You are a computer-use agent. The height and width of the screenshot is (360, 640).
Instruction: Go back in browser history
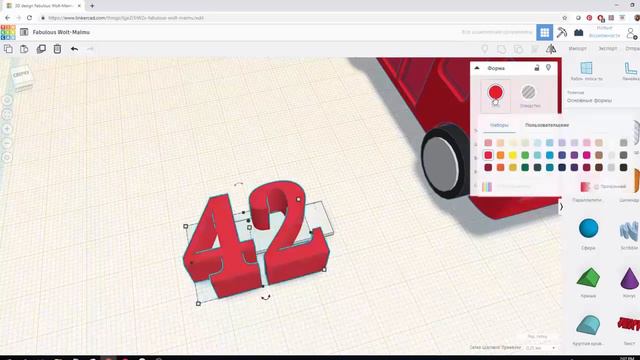[7, 18]
